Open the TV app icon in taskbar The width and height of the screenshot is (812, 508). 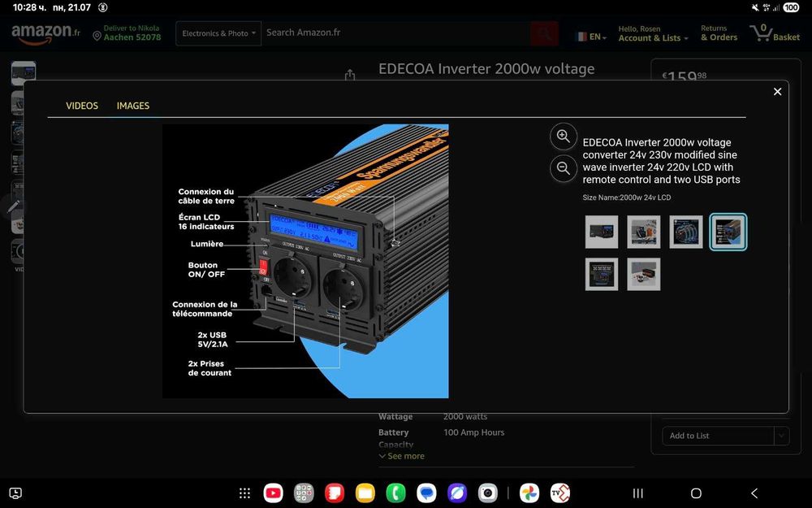pyautogui.click(x=559, y=493)
